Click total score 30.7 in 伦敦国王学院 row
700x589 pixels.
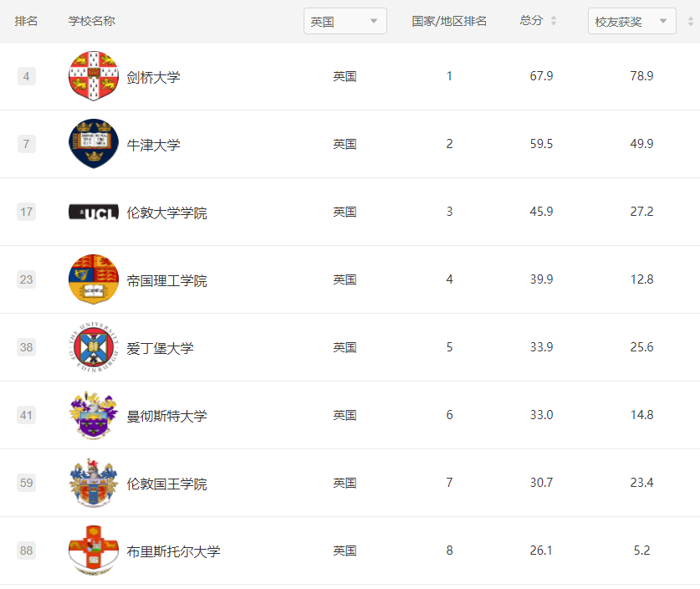click(x=542, y=484)
